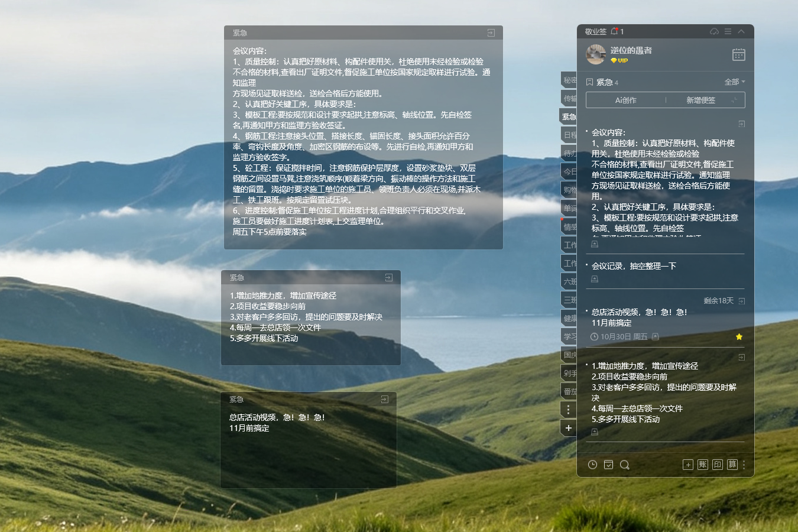Click the user avatar picture

point(596,54)
